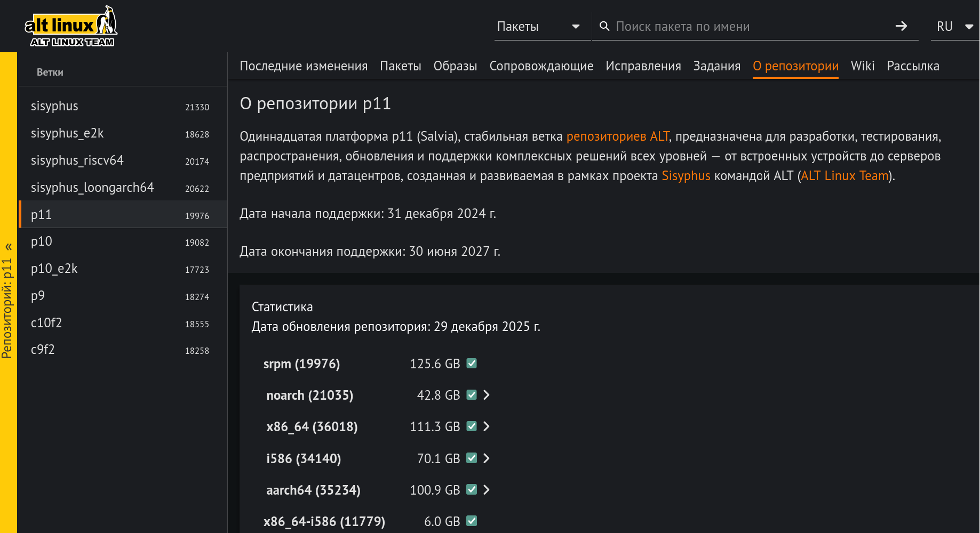Click the ALT Linux Team logo
The height and width of the screenshot is (533, 980).
click(x=71, y=27)
